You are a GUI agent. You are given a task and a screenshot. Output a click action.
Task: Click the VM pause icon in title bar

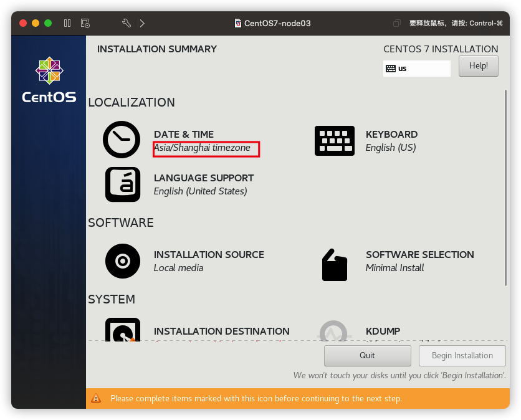(x=67, y=23)
